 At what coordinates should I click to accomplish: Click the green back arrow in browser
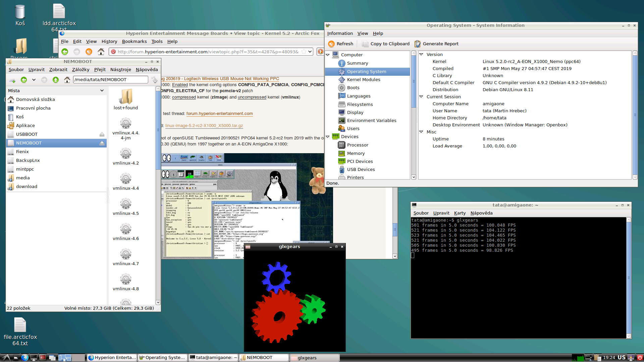coord(65,52)
